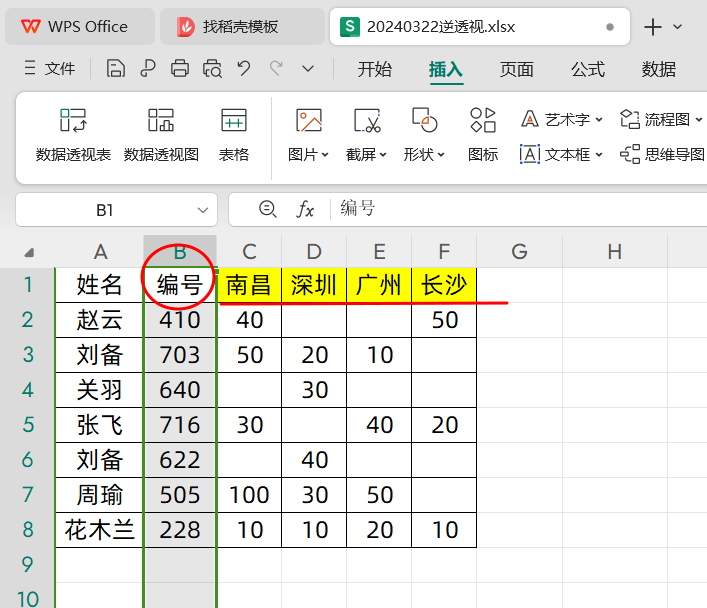Click cell with value 228
The width and height of the screenshot is (707, 608).
[180, 530]
